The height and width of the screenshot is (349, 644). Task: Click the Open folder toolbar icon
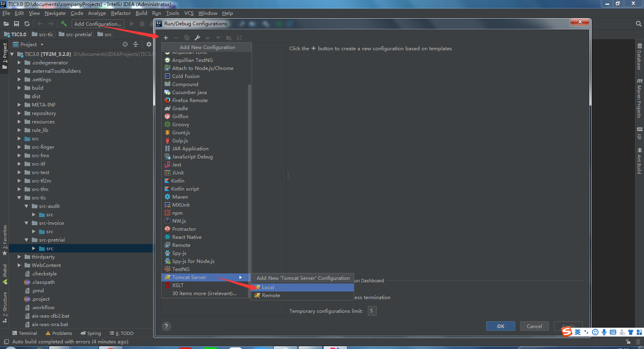click(6, 24)
